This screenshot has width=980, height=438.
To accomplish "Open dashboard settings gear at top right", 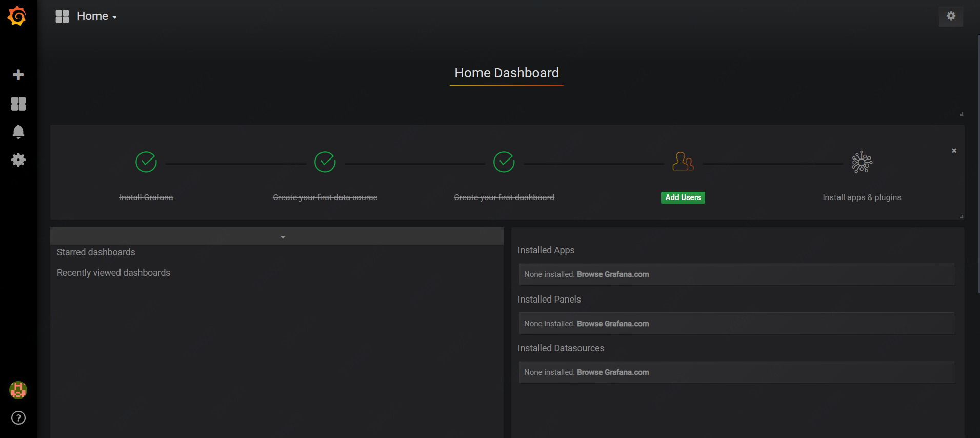I will tap(951, 16).
